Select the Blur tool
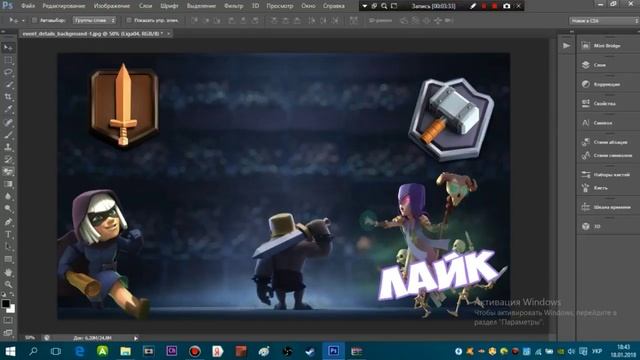The height and width of the screenshot is (360, 640). [8, 196]
